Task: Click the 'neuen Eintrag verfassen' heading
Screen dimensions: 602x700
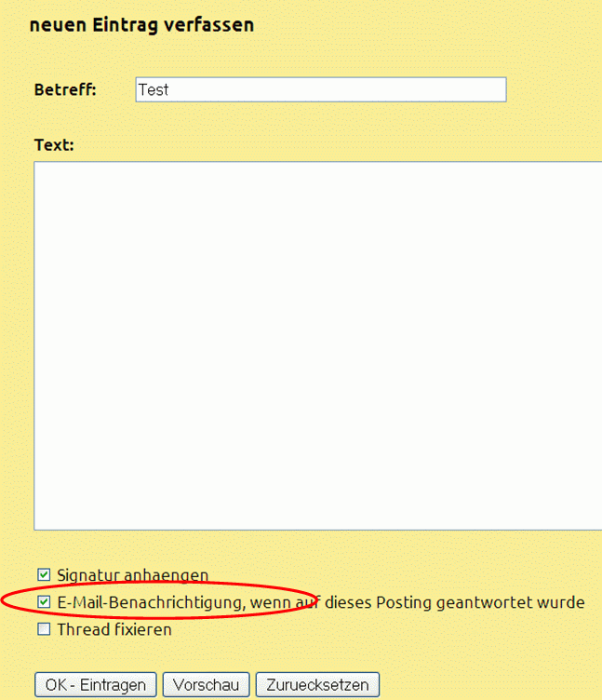Action: point(141,25)
